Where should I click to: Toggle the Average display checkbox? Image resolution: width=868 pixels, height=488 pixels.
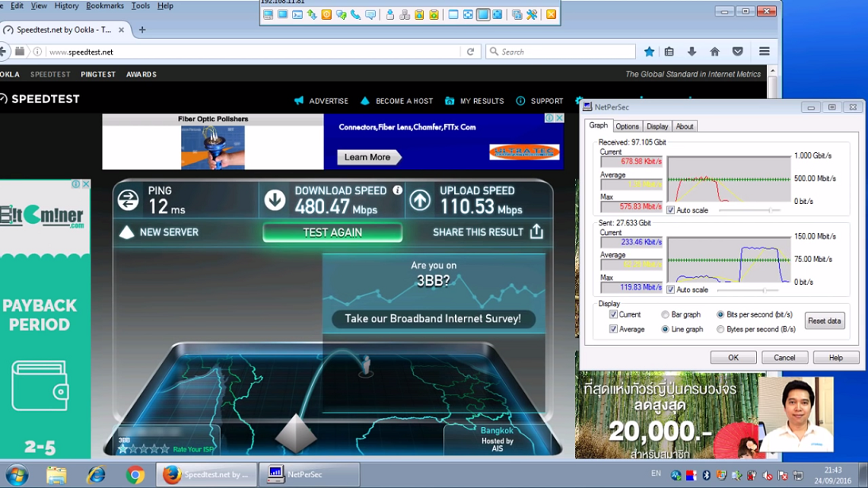tap(613, 329)
